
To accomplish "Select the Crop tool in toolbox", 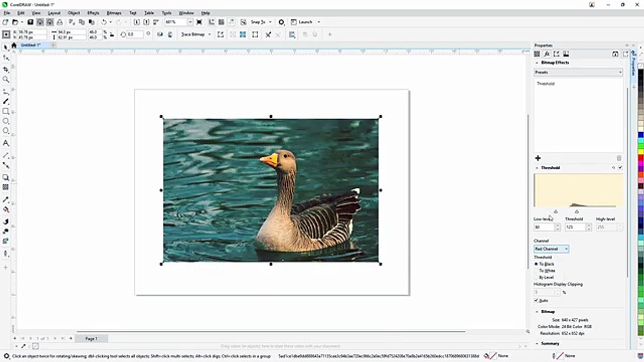I will point(6,68).
